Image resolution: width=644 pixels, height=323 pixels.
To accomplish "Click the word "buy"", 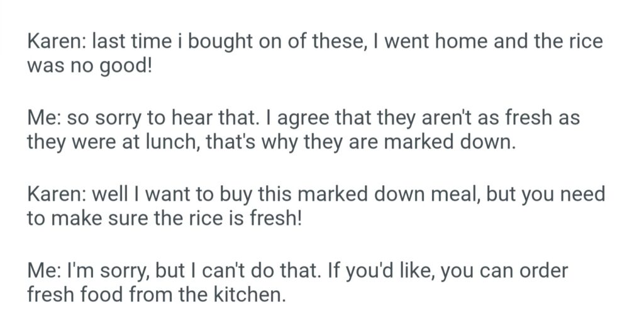I will pos(235,193).
